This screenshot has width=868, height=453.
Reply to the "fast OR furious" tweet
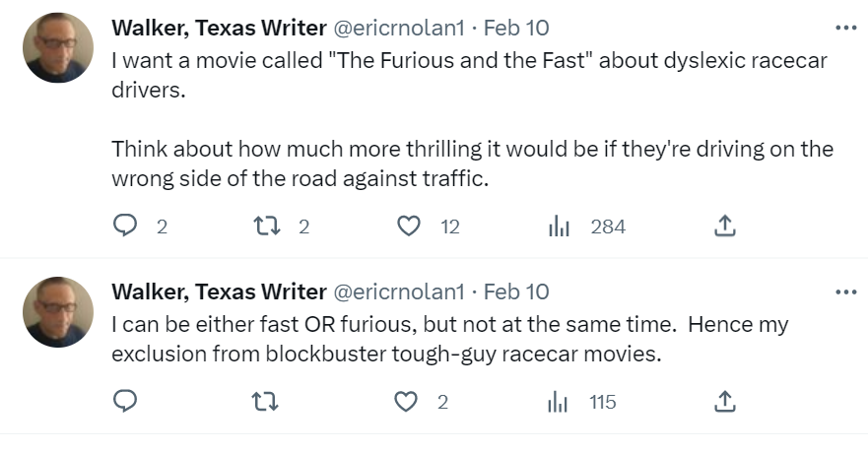tap(125, 402)
